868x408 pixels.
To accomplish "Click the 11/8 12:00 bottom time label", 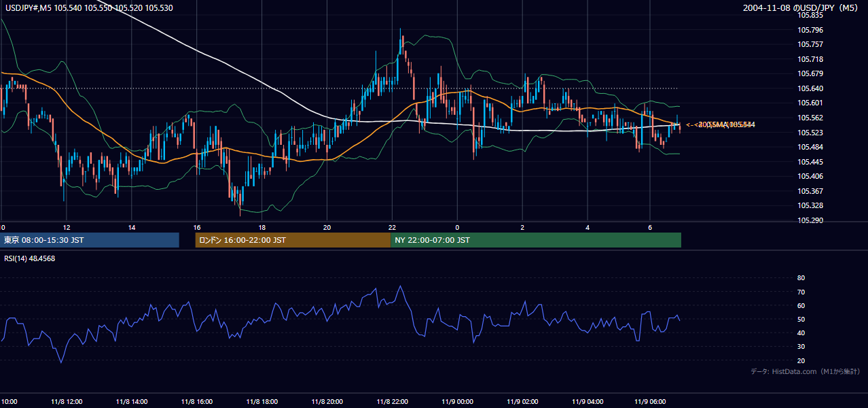I will [x=67, y=402].
